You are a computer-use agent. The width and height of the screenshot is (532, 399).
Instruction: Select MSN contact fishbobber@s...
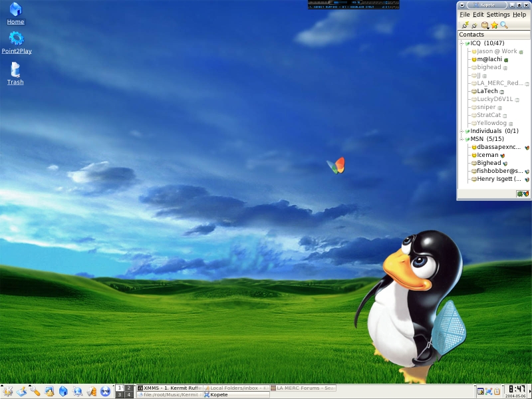500,171
